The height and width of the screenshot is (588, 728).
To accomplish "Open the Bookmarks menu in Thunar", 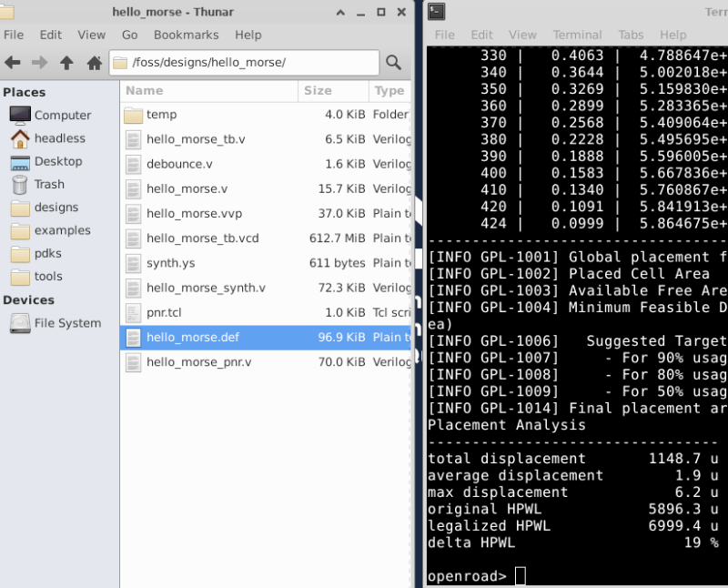I will pos(186,35).
